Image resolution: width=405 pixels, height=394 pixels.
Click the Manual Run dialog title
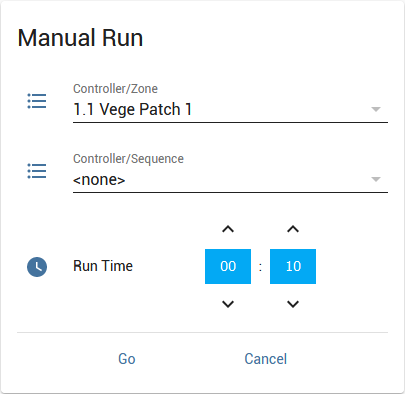[80, 38]
